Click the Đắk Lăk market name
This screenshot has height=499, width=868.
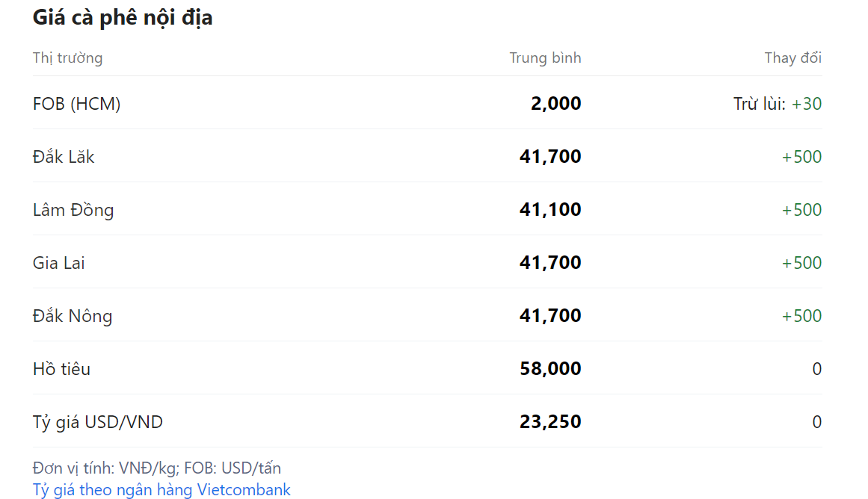click(x=64, y=157)
